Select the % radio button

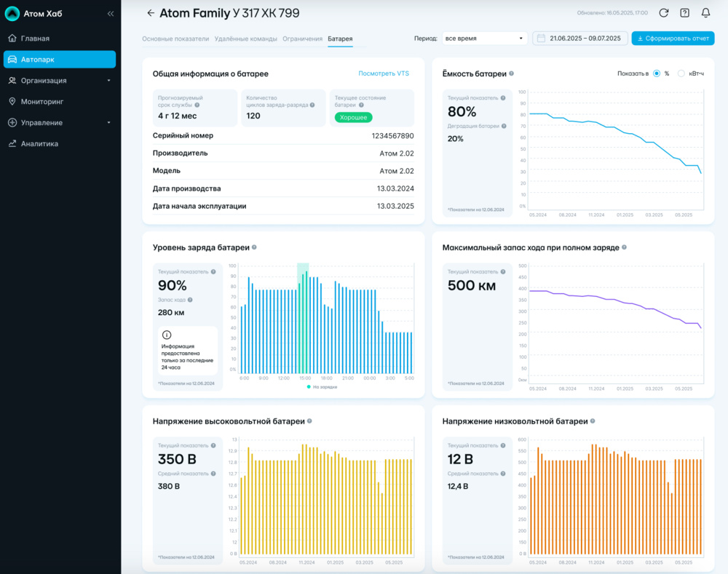tap(657, 73)
